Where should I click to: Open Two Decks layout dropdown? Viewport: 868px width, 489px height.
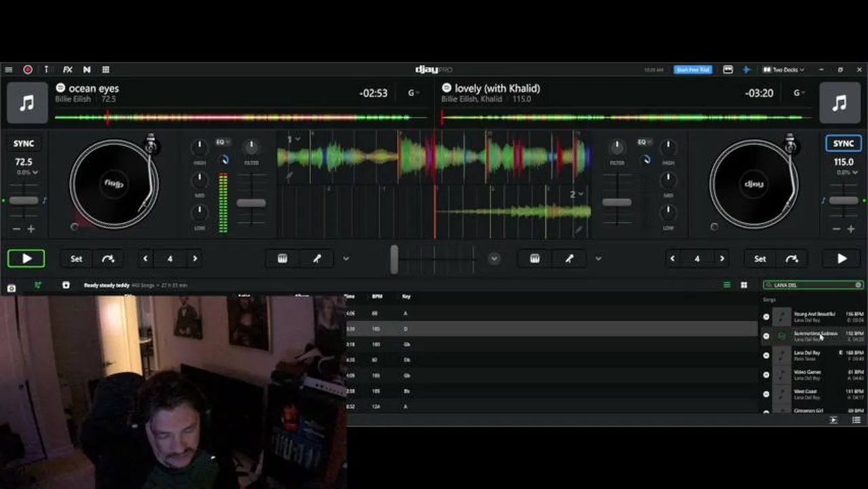[x=784, y=69]
